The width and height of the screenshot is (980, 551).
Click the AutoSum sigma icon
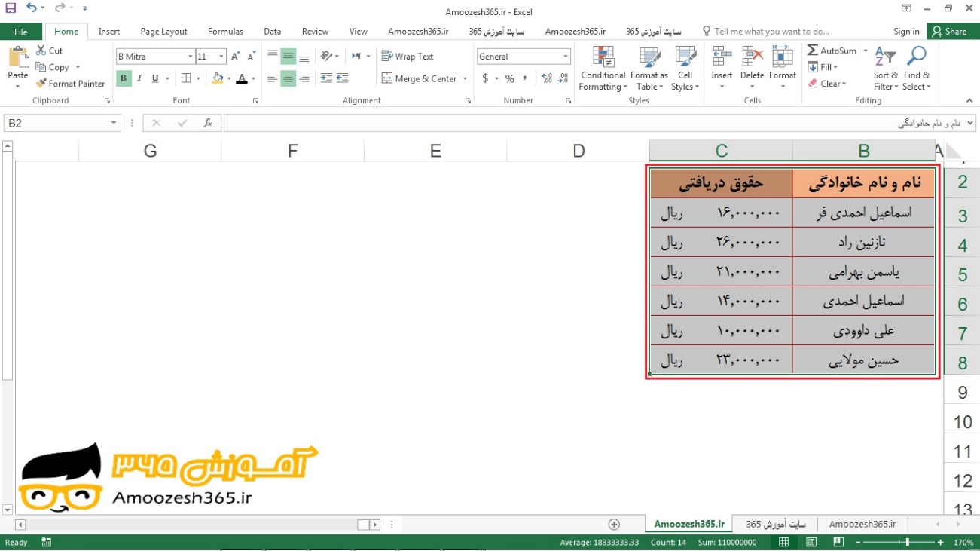[x=813, y=51]
